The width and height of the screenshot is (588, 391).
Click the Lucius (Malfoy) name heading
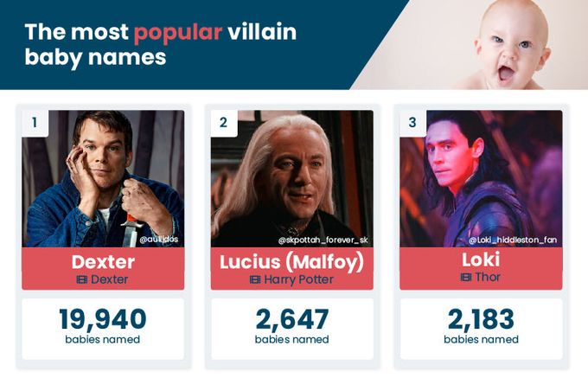291,261
